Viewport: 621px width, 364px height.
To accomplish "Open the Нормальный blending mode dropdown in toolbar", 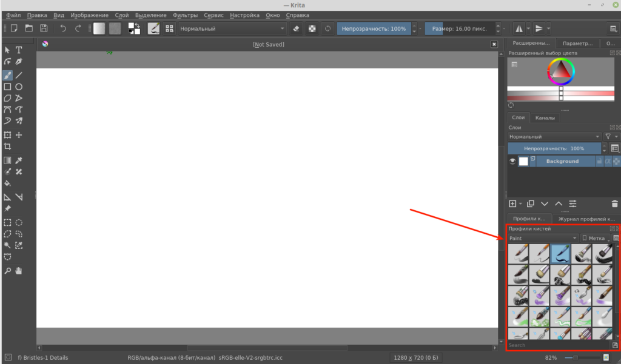I will 232,28.
